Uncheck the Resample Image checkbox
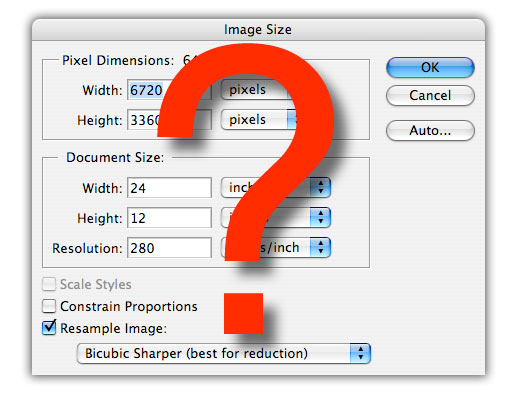 coord(49,327)
